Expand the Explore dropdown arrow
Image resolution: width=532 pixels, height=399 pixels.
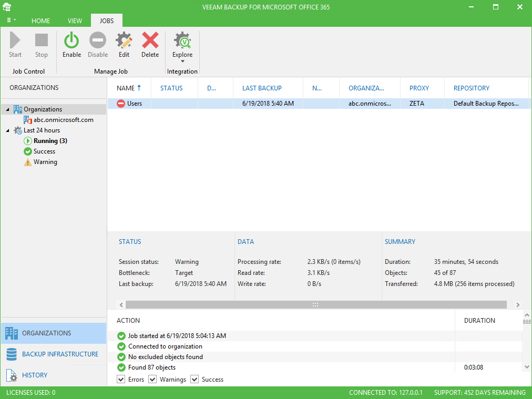[182, 62]
